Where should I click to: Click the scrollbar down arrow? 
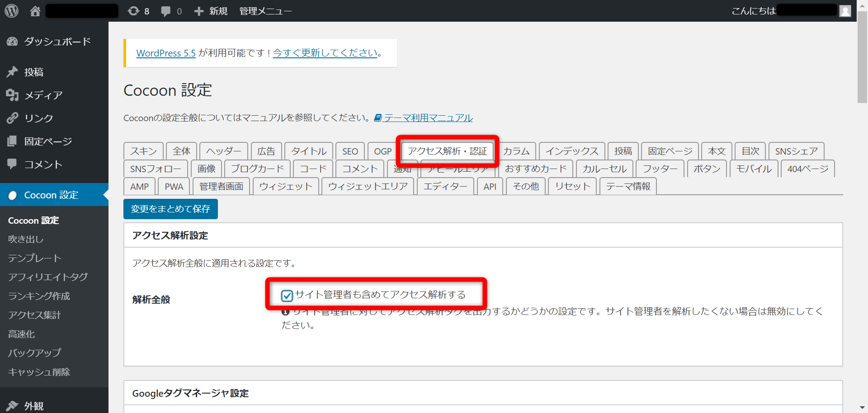[x=863, y=408]
